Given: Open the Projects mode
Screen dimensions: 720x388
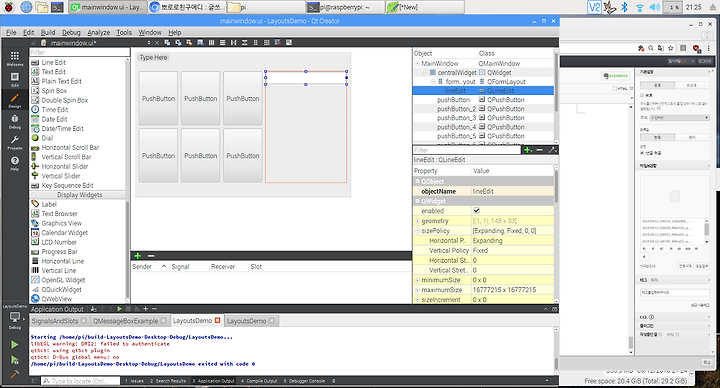Looking at the screenshot, I should (x=15, y=142).
